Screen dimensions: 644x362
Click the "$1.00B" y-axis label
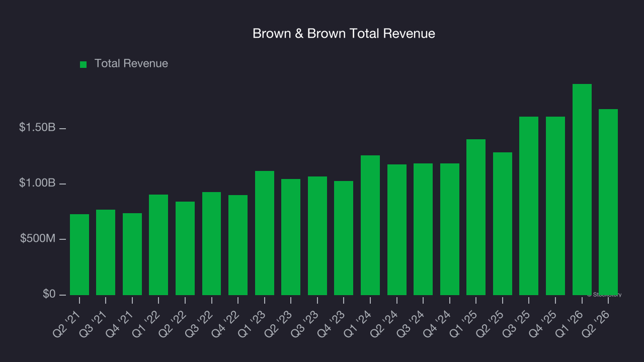point(37,183)
